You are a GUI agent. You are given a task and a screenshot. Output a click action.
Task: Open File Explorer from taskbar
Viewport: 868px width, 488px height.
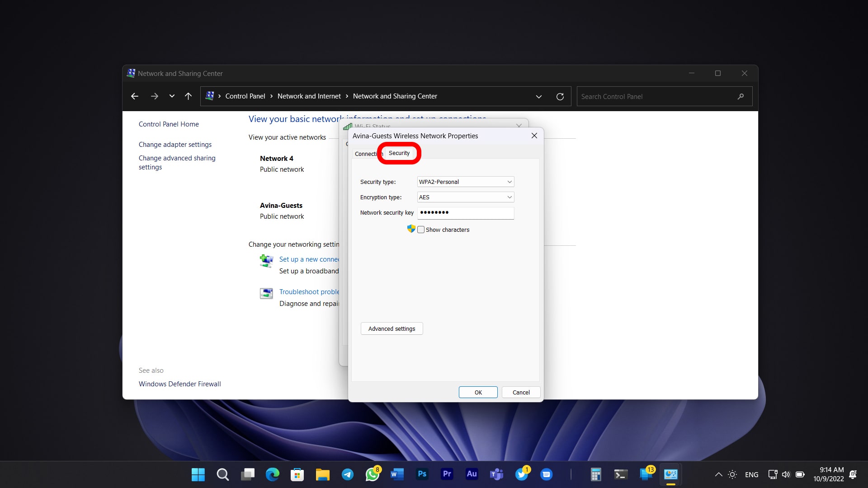(x=322, y=474)
